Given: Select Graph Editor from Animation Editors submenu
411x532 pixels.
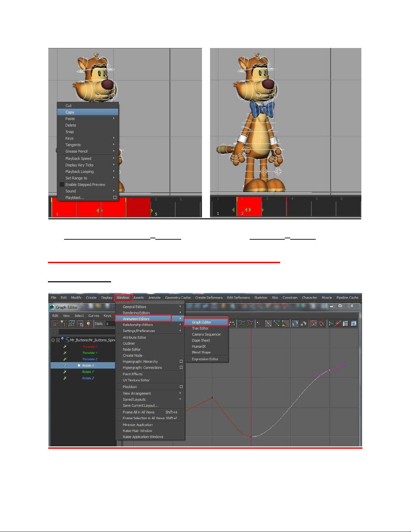Looking at the screenshot, I should coord(202,322).
